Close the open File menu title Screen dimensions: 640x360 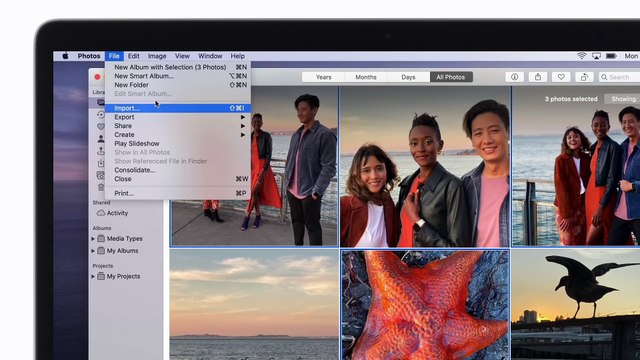pyautogui.click(x=114, y=56)
